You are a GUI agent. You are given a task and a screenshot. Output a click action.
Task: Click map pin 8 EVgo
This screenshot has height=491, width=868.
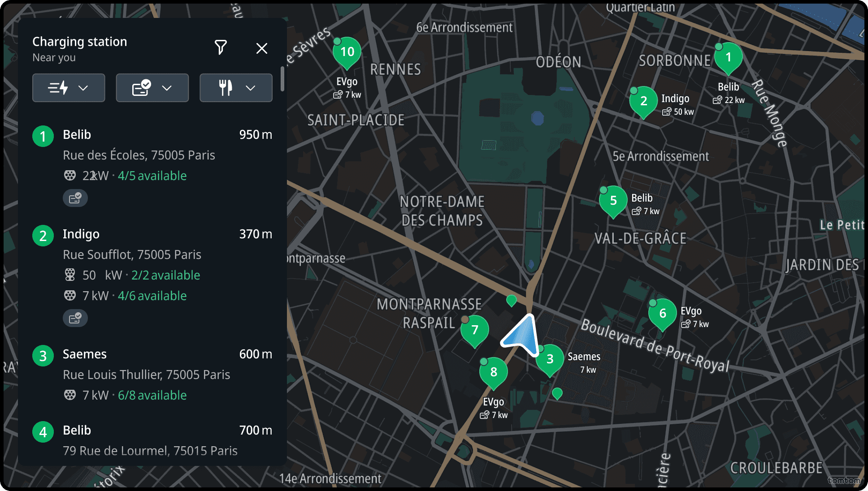coord(493,372)
